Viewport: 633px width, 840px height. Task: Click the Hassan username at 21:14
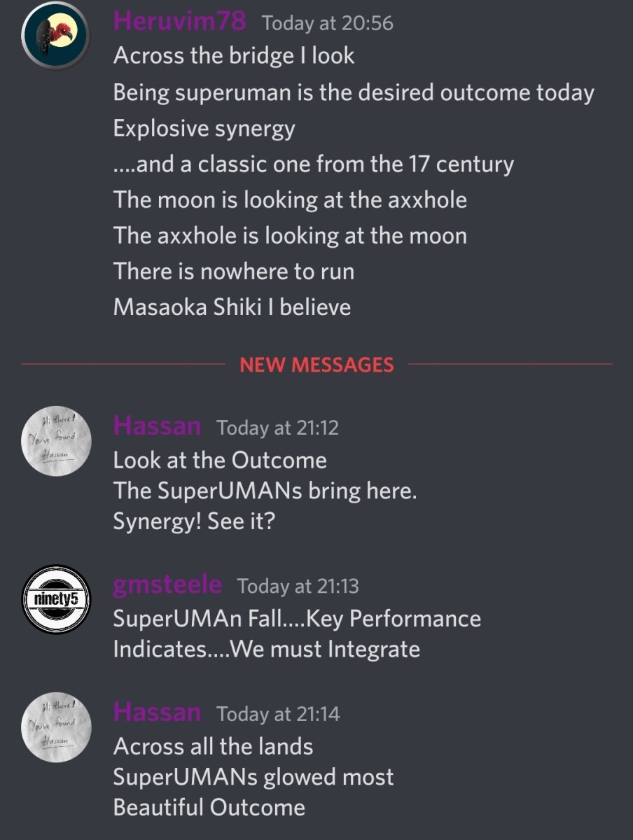click(157, 713)
